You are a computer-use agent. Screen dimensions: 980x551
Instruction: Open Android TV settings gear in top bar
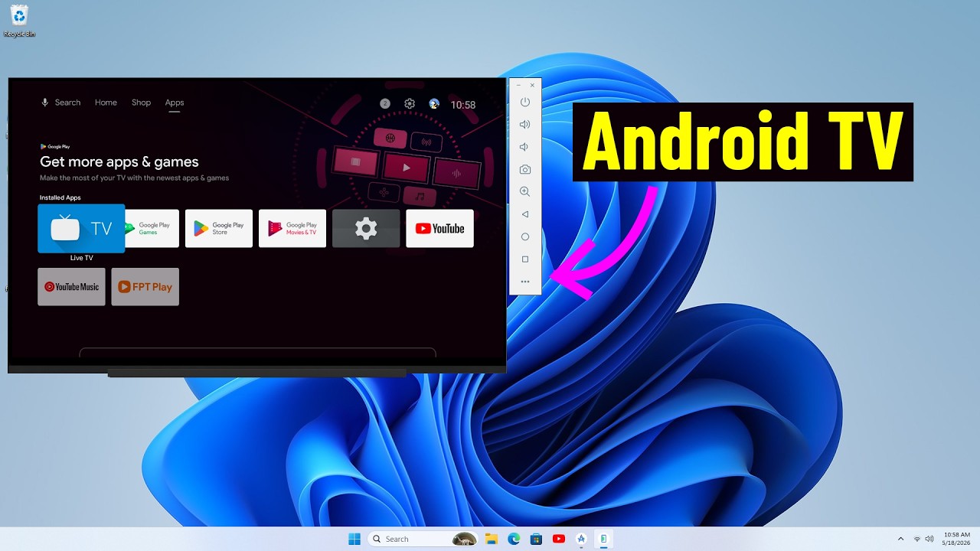click(410, 103)
